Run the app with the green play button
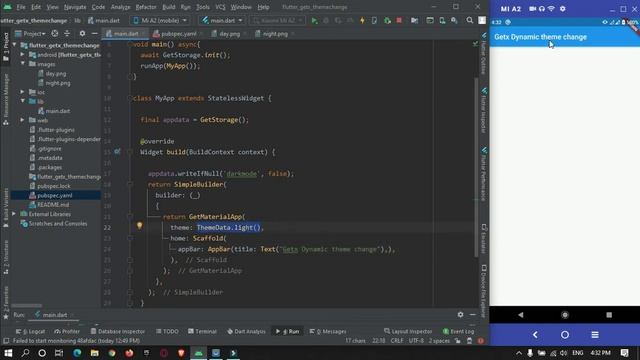 pyautogui.click(x=314, y=20)
